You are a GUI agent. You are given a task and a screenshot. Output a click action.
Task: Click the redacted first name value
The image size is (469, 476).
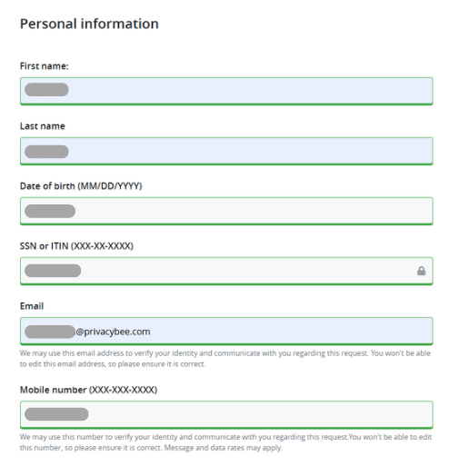(46, 90)
